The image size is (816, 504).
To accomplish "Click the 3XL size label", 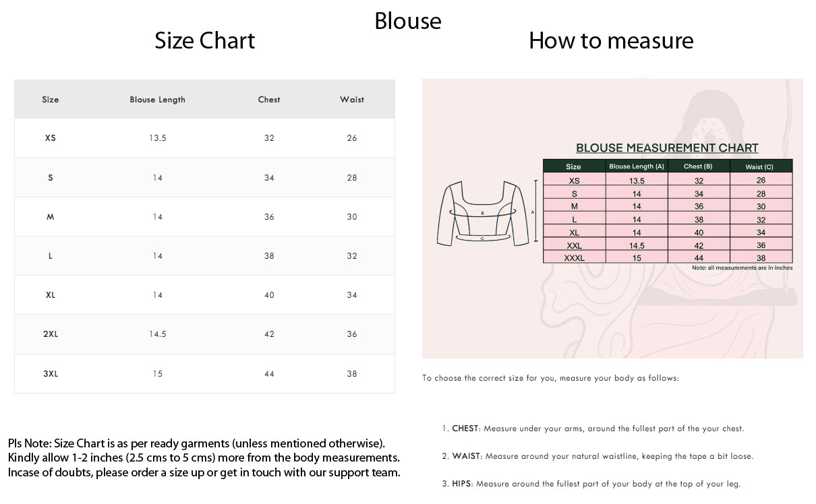I will coord(51,374).
